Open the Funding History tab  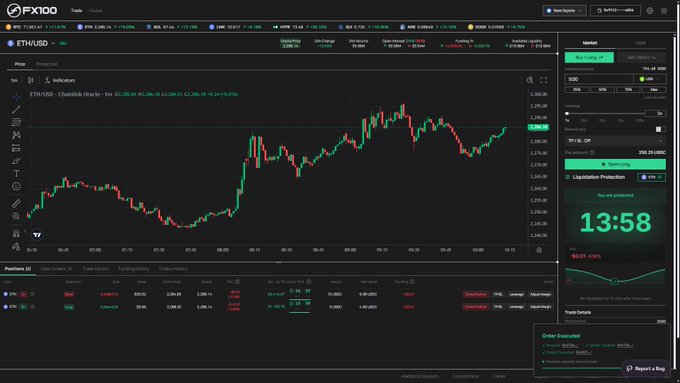[134, 269]
